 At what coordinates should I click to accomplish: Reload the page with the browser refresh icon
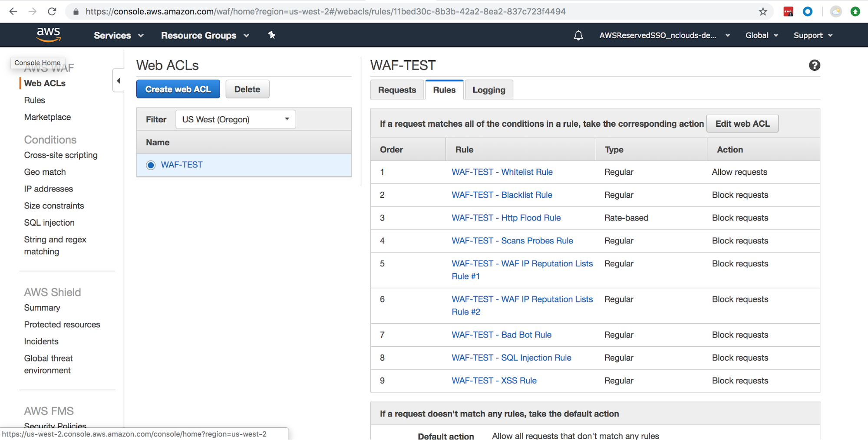[52, 11]
